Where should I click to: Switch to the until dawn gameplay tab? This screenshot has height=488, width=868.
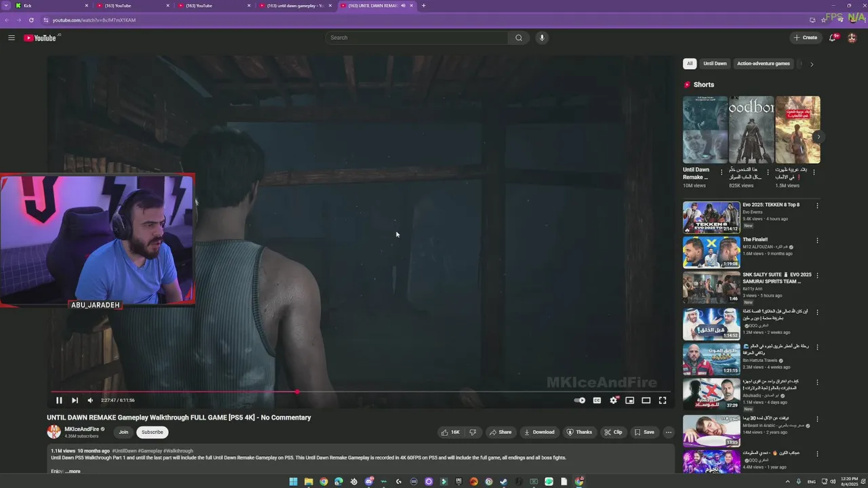[x=296, y=5]
